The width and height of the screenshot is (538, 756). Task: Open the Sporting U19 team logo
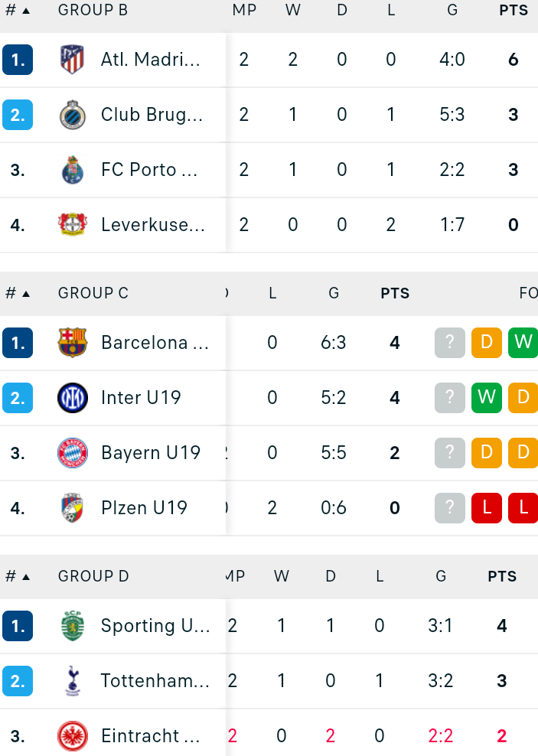coord(72,626)
